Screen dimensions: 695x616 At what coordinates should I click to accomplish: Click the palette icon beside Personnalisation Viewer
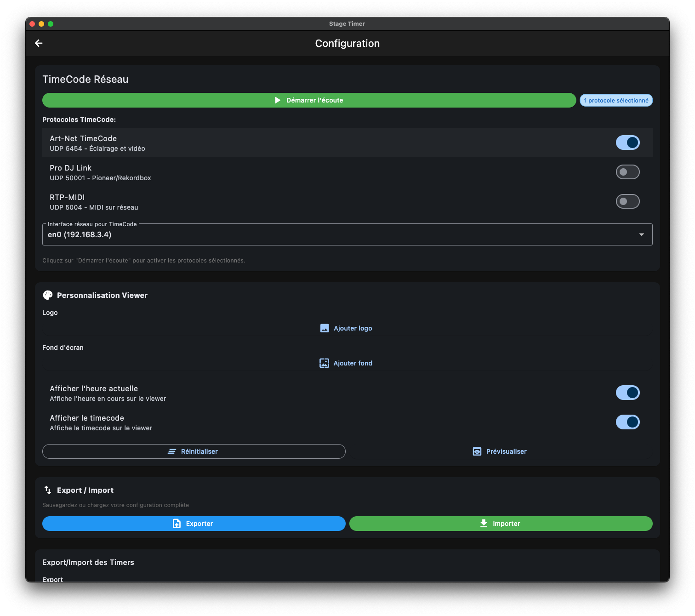click(x=47, y=295)
